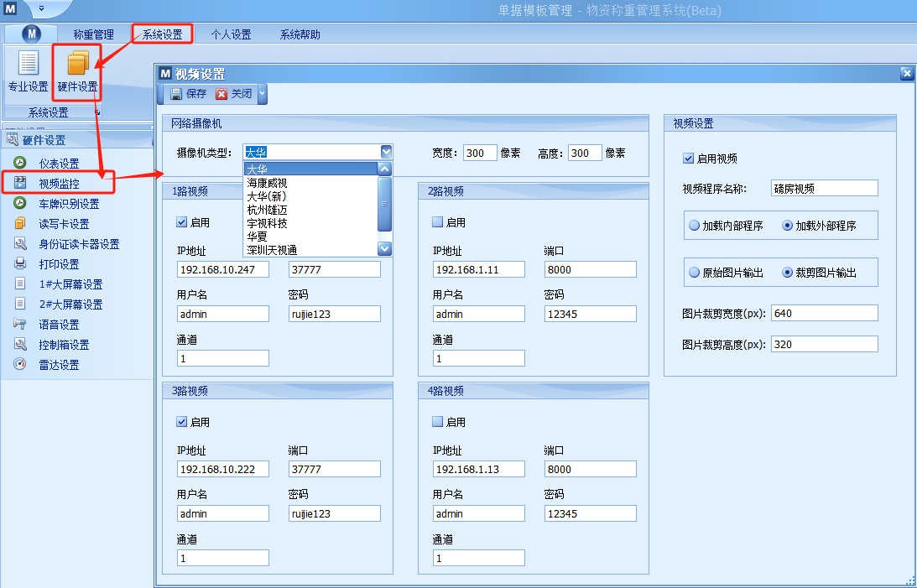917x588 pixels.
Task: Click the 仪表设置 sidebar icon
Action: 20,163
